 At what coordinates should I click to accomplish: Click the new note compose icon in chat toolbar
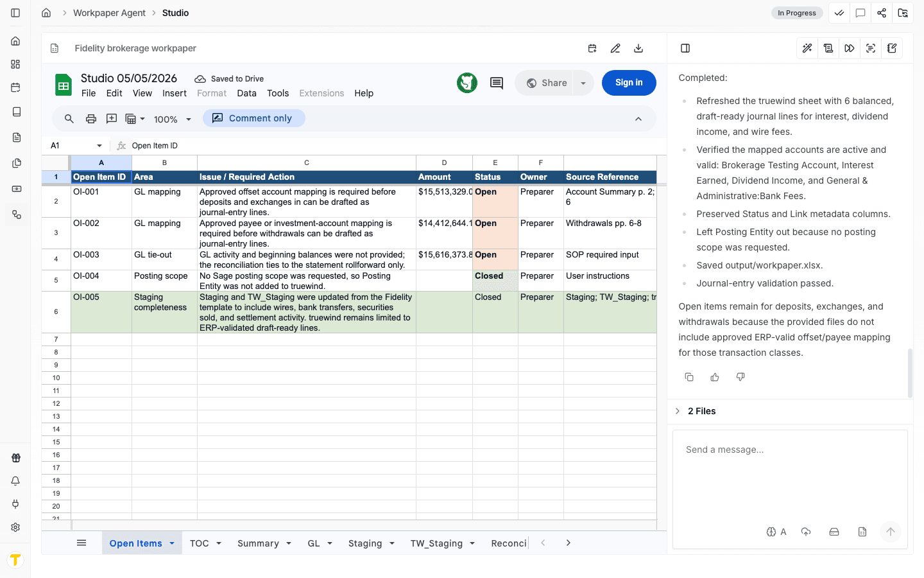[892, 48]
